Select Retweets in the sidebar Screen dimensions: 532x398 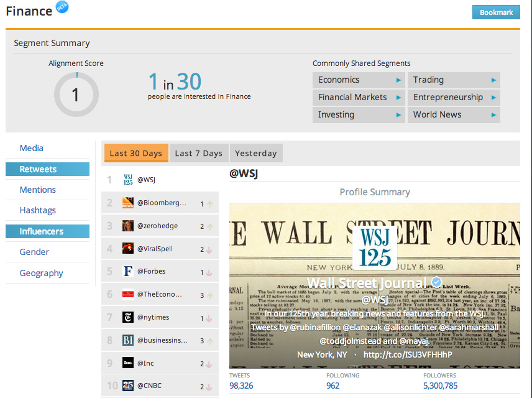[47, 169]
